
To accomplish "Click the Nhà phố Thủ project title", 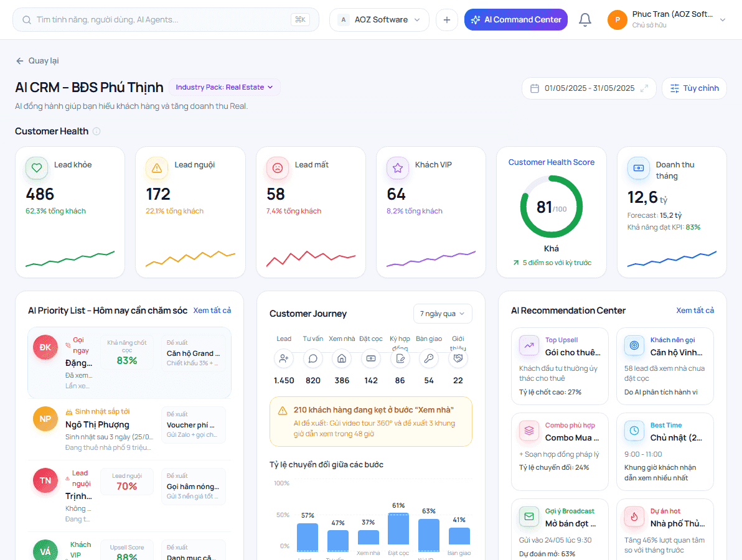I will pyautogui.click(x=678, y=523).
